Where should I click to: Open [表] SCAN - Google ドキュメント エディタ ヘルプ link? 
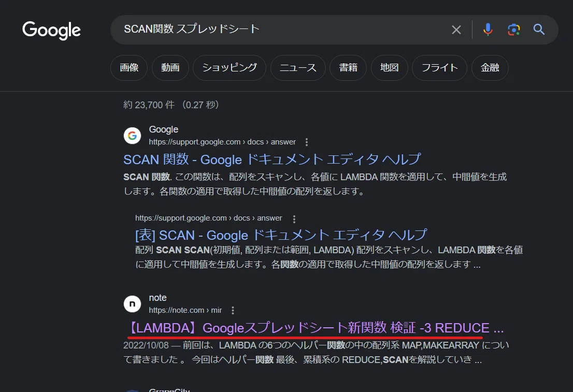coord(281,235)
